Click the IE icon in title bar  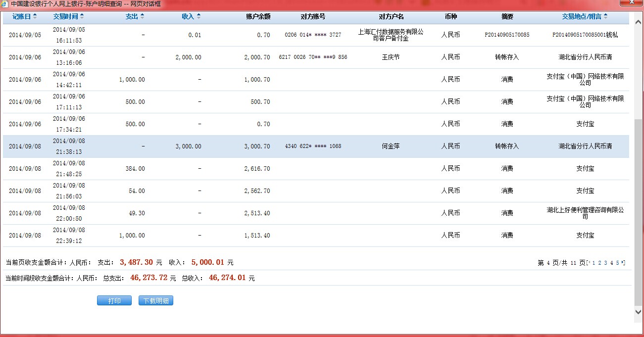pyautogui.click(x=4, y=3)
